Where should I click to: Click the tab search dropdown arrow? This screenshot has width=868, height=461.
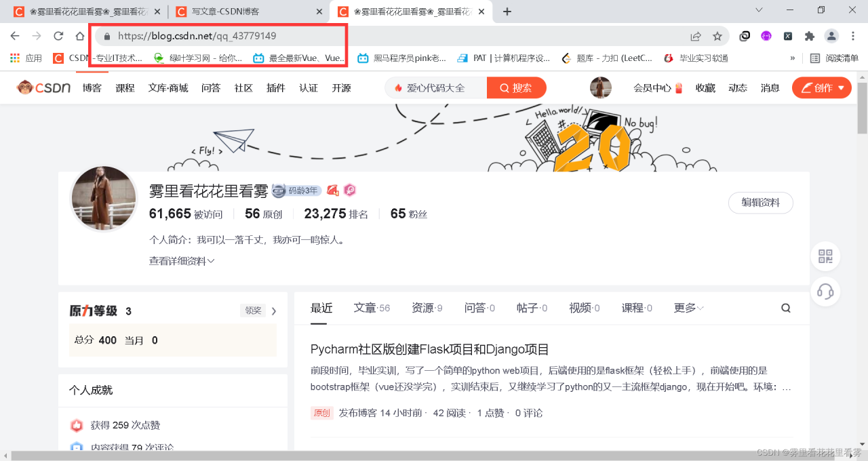(x=760, y=11)
